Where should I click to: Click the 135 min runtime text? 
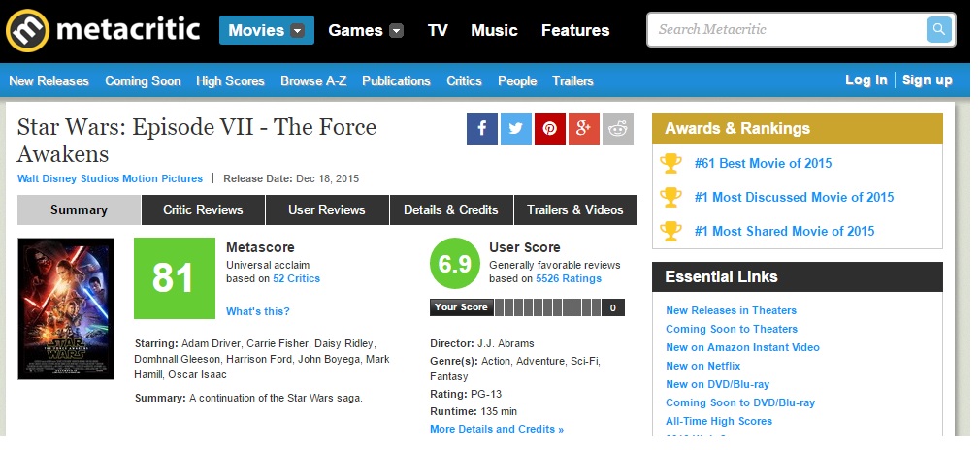coord(499,411)
